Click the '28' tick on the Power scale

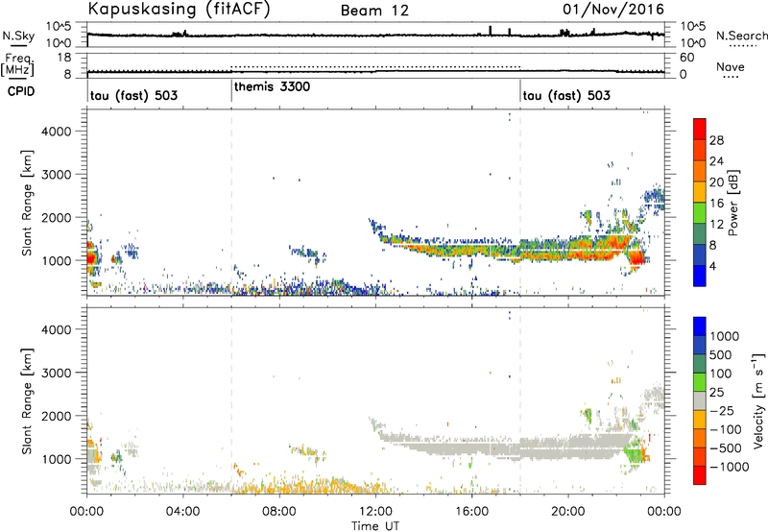(x=716, y=140)
